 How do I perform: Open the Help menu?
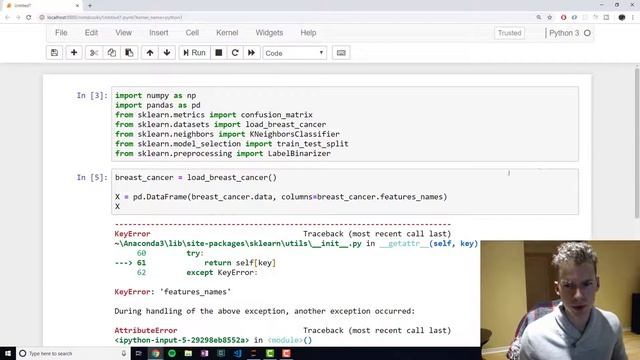click(308, 33)
